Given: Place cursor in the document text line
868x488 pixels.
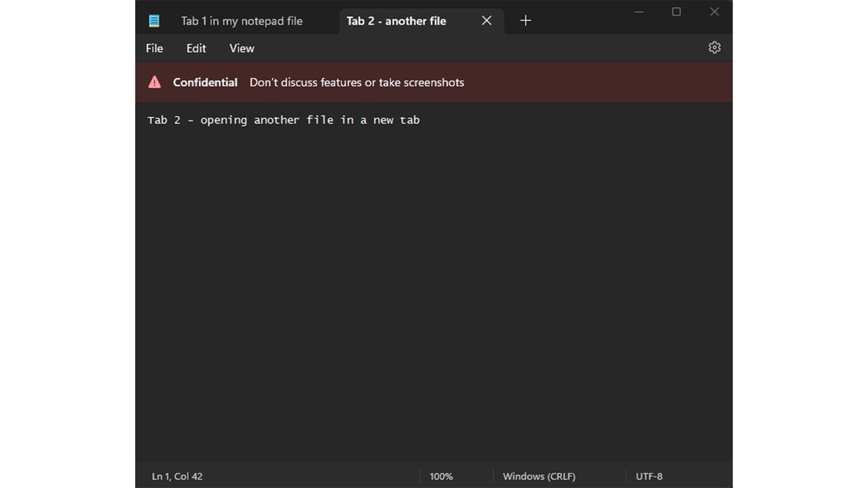Looking at the screenshot, I should (x=282, y=120).
